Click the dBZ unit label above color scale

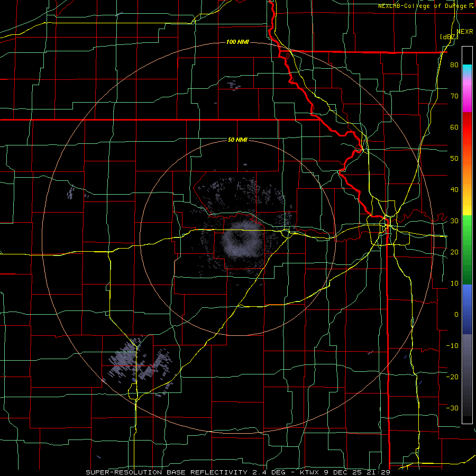click(x=449, y=36)
